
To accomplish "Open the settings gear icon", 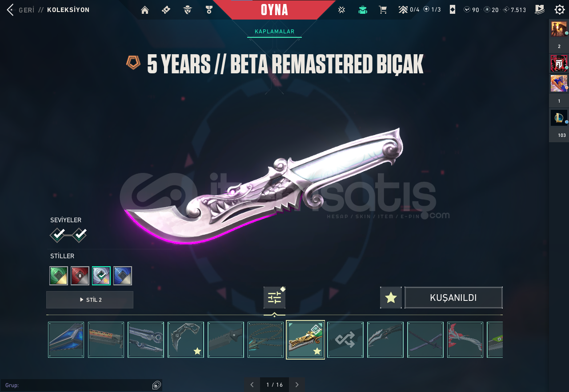I will pyautogui.click(x=560, y=9).
